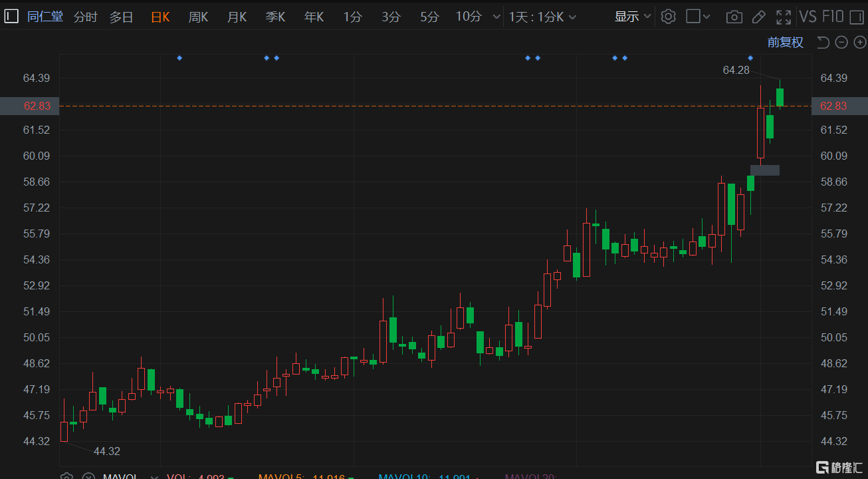
Task: Zoom out the chart with minus icon
Action: point(841,43)
